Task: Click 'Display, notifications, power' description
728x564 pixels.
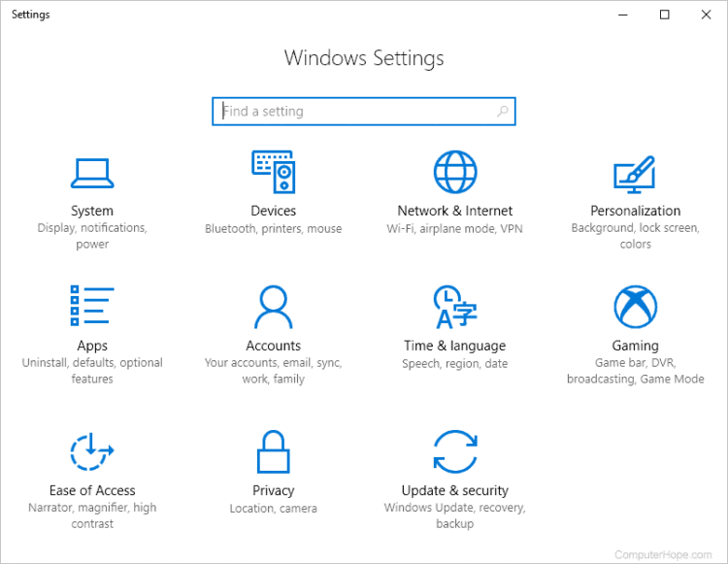Action: tap(92, 236)
